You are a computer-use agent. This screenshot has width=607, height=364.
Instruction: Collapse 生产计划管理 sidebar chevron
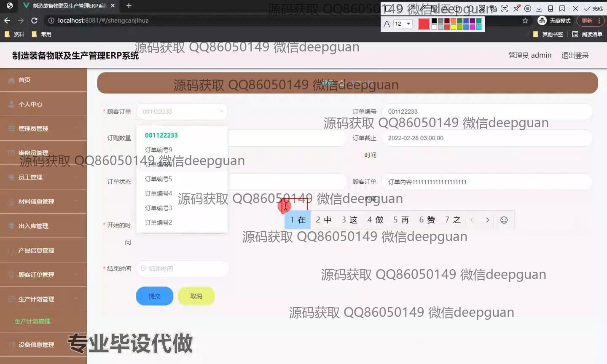tap(76, 299)
